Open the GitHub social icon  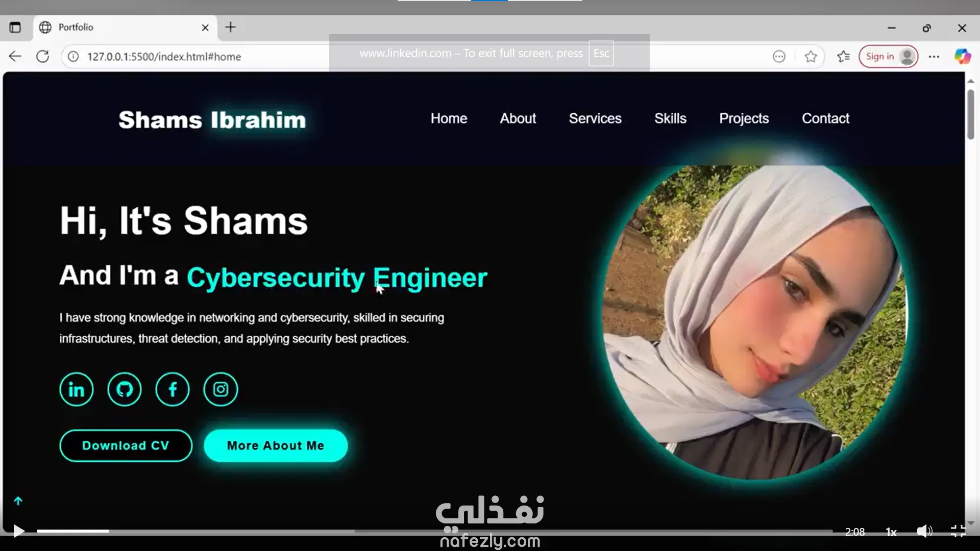125,390
